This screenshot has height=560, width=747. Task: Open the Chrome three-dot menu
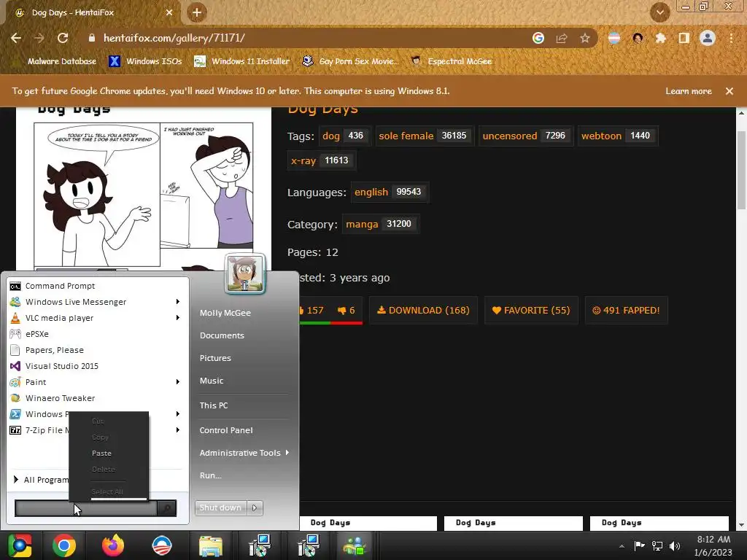(x=731, y=38)
